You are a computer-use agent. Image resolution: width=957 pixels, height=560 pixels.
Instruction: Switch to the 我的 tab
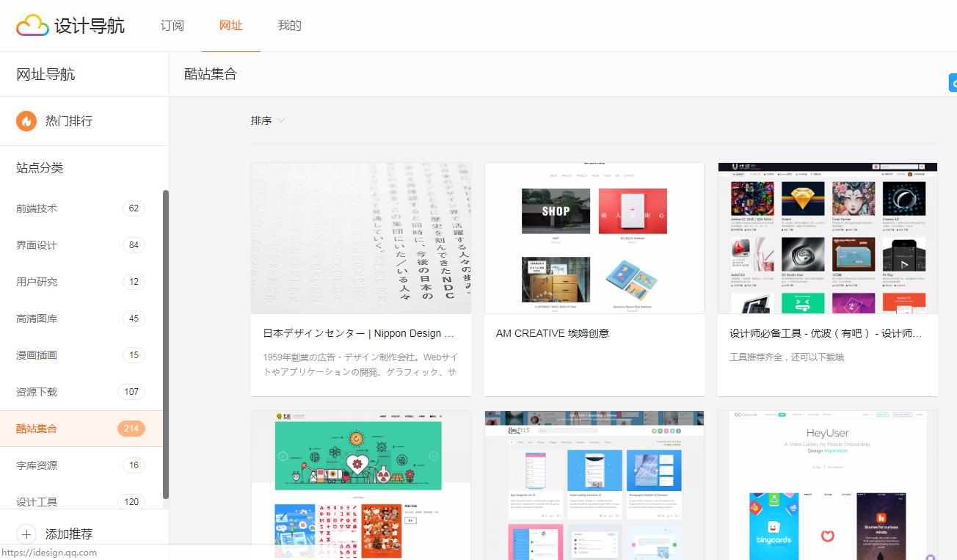(289, 25)
